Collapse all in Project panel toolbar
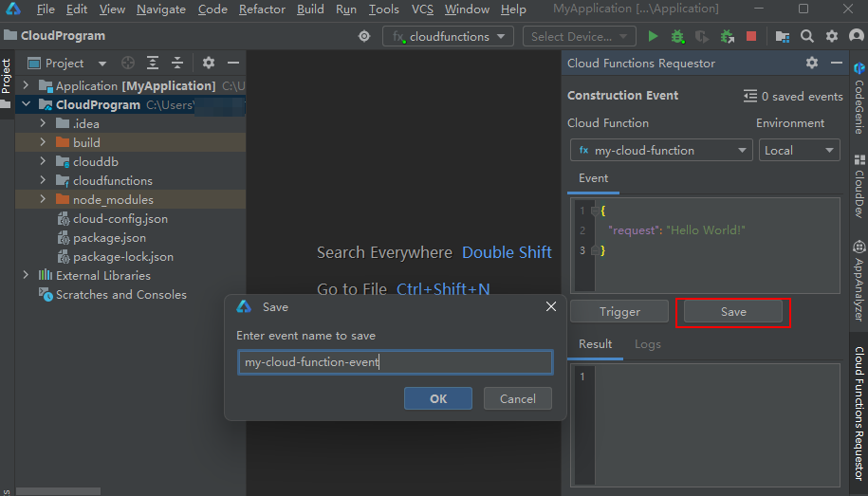Viewport: 868px width, 496px height. [177, 64]
